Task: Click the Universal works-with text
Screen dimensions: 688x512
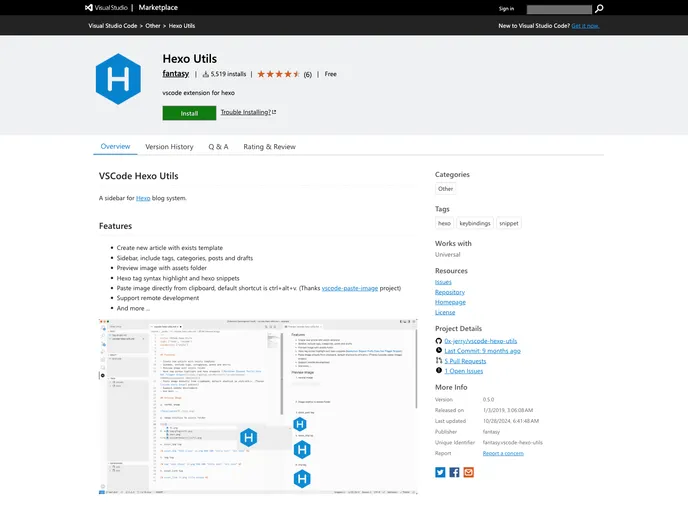Action: pyautogui.click(x=448, y=254)
